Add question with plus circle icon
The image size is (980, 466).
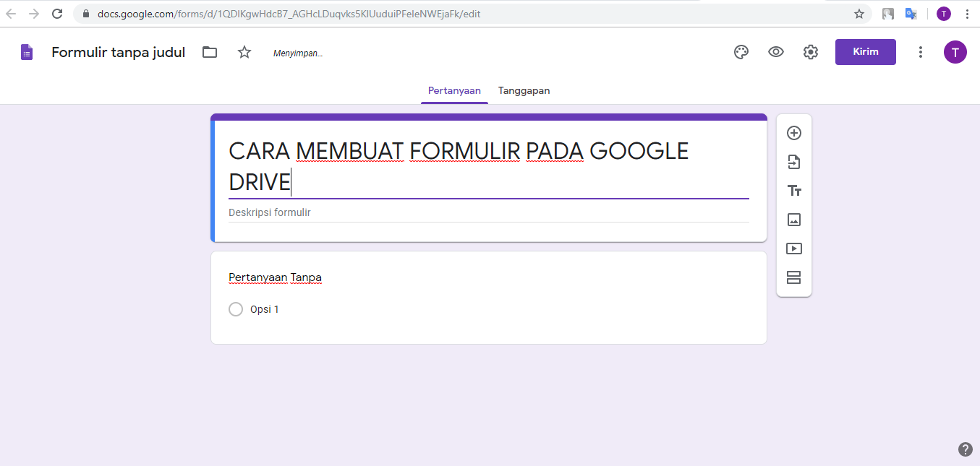tap(794, 133)
